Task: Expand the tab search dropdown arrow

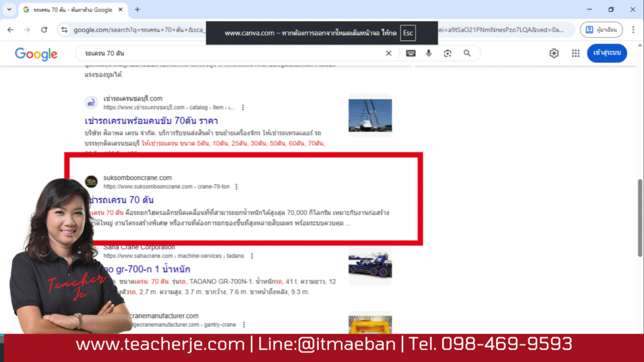Action: click(x=9, y=9)
